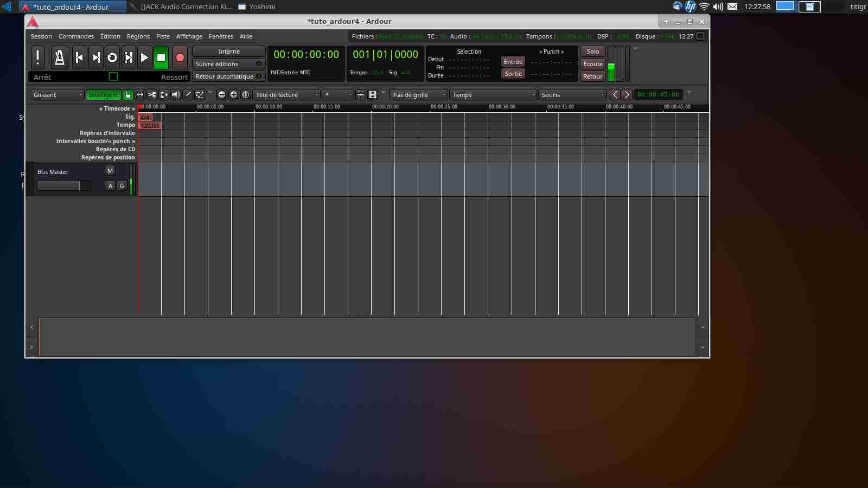Open the Temps snap type dropdown

pyautogui.click(x=493, y=95)
